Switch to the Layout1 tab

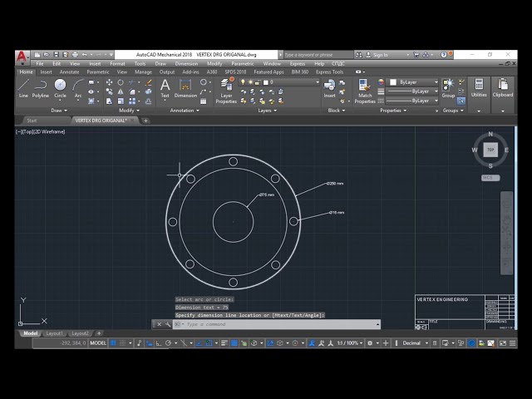point(54,333)
